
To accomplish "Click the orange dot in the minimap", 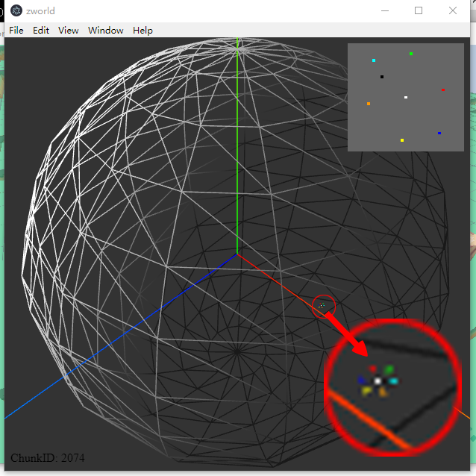I will pyautogui.click(x=369, y=104).
